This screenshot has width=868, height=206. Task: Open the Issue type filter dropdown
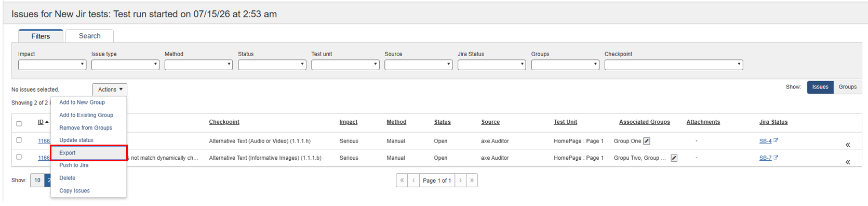pos(125,65)
